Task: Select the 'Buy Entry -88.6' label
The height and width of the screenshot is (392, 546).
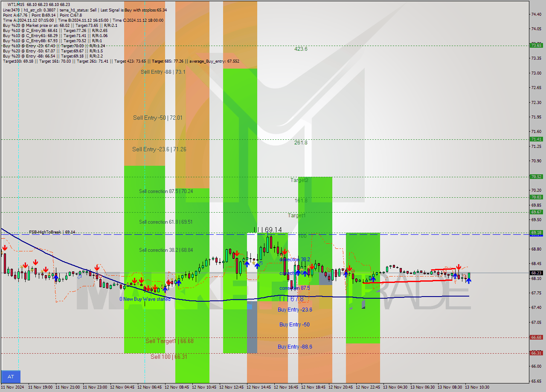Action: (x=295, y=347)
